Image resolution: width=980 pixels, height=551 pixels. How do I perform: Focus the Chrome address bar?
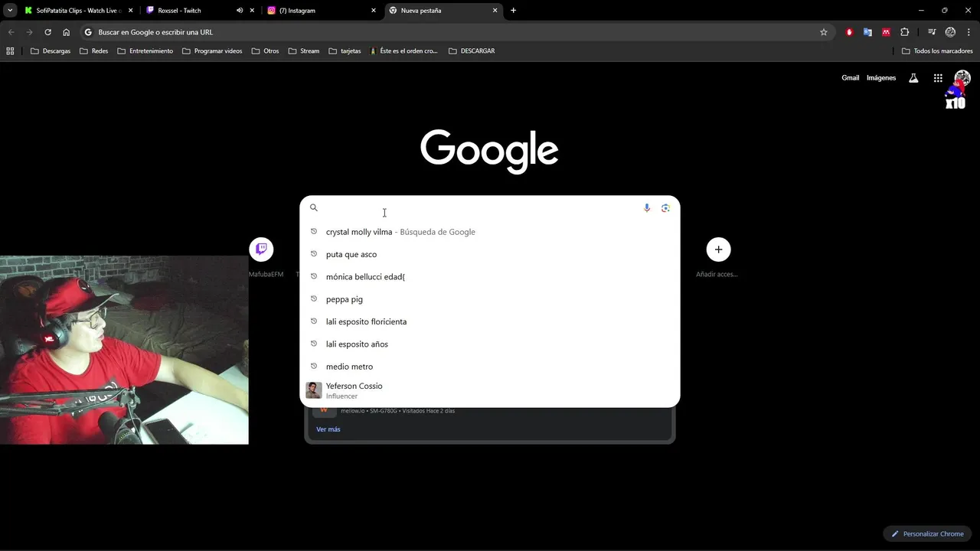tap(456, 32)
